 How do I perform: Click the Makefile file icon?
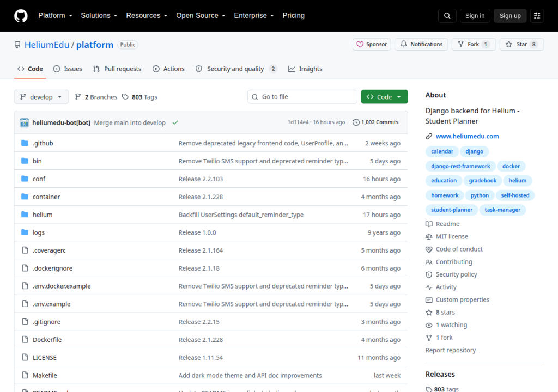click(x=25, y=375)
